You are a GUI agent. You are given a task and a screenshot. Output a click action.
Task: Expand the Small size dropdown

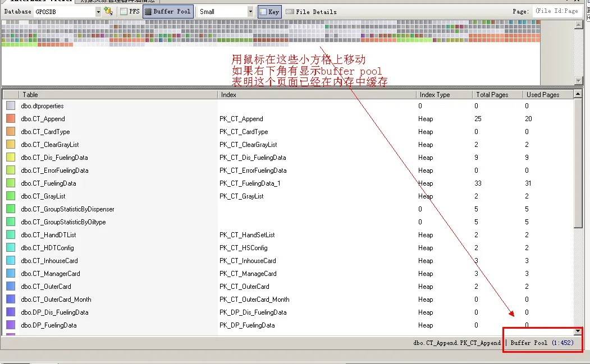tap(250, 11)
